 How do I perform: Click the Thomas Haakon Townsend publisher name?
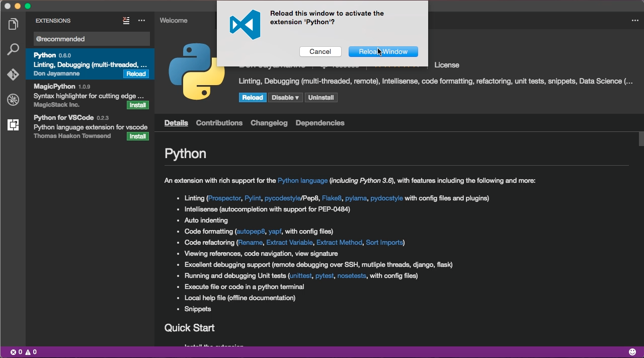(x=72, y=136)
